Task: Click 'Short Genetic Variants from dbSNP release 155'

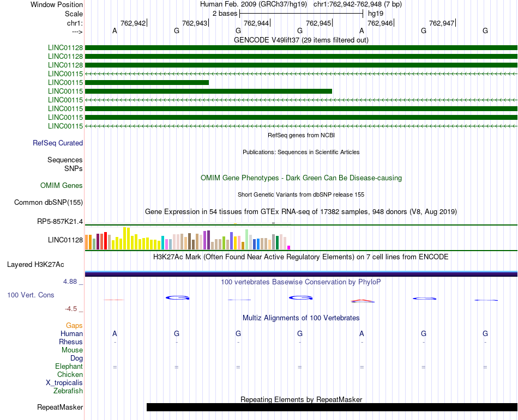Action: 301,194
